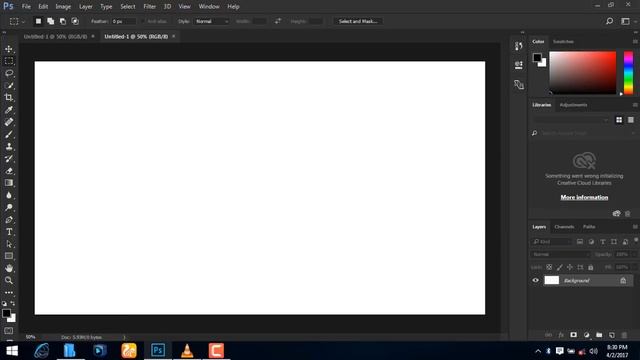
Task: Select the Hand tool
Action: point(9,268)
